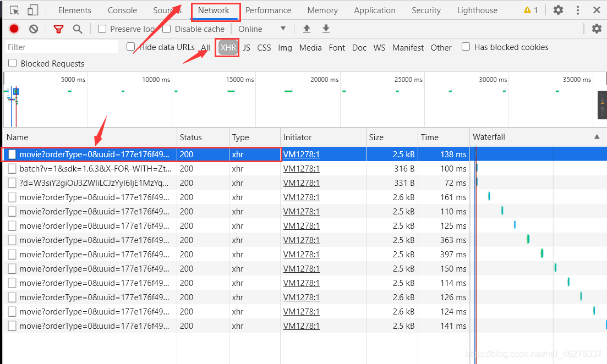Screen dimensions: 607x364
Task: Open the Online throttling dropdown
Action: pos(262,29)
